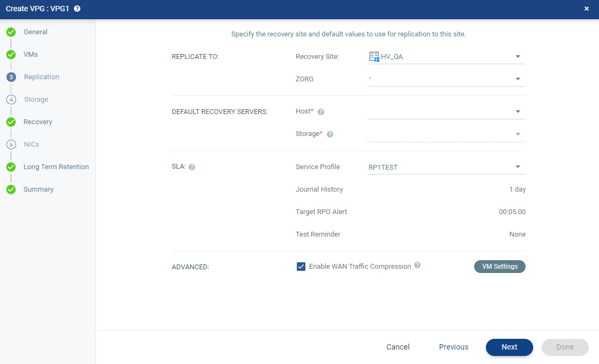This screenshot has width=599, height=364.
Task: Click the step 3 circle icon for Replication
Action: pyautogui.click(x=11, y=77)
